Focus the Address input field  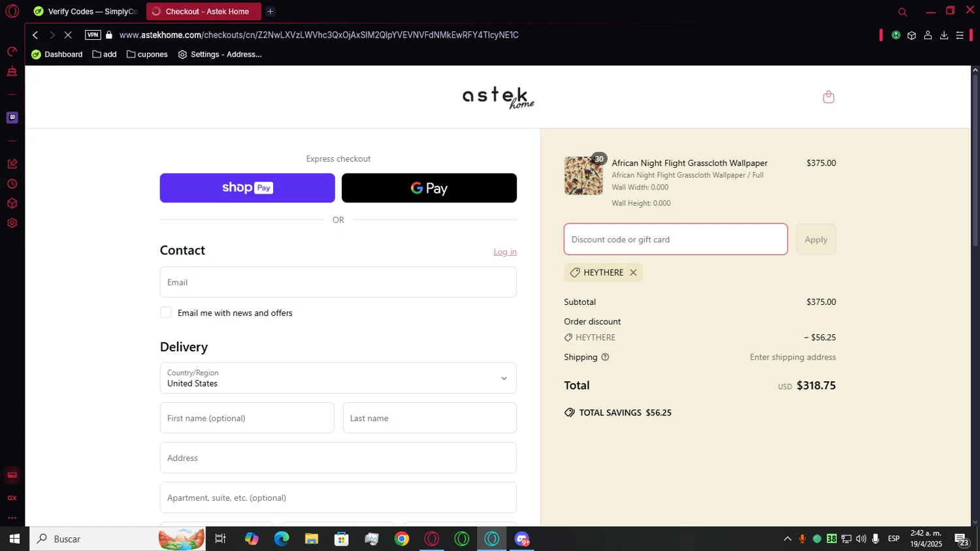(x=338, y=458)
